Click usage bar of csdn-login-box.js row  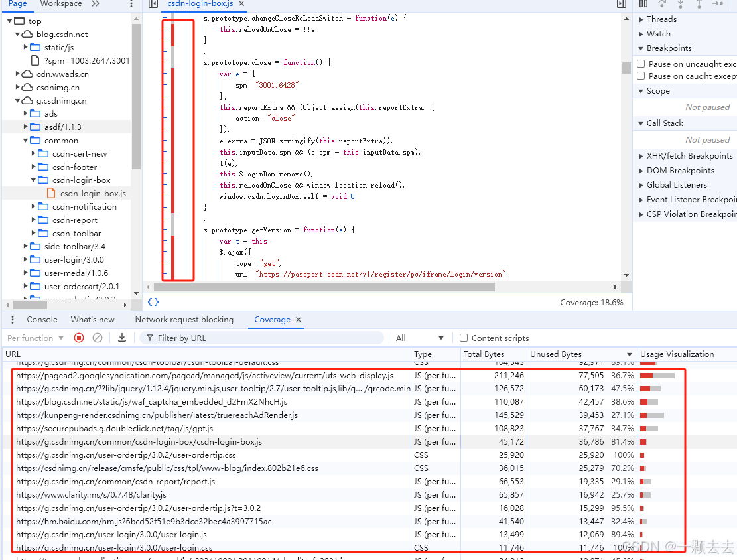(644, 442)
